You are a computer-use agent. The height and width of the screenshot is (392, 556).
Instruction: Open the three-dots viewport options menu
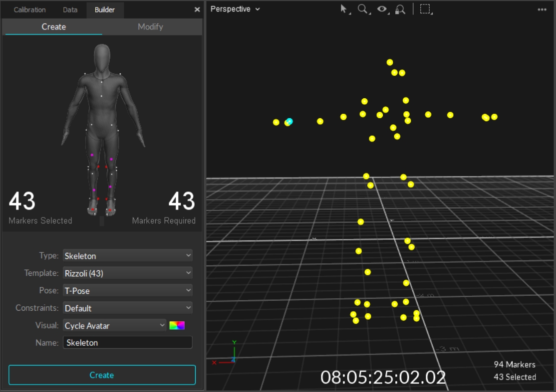pos(542,9)
